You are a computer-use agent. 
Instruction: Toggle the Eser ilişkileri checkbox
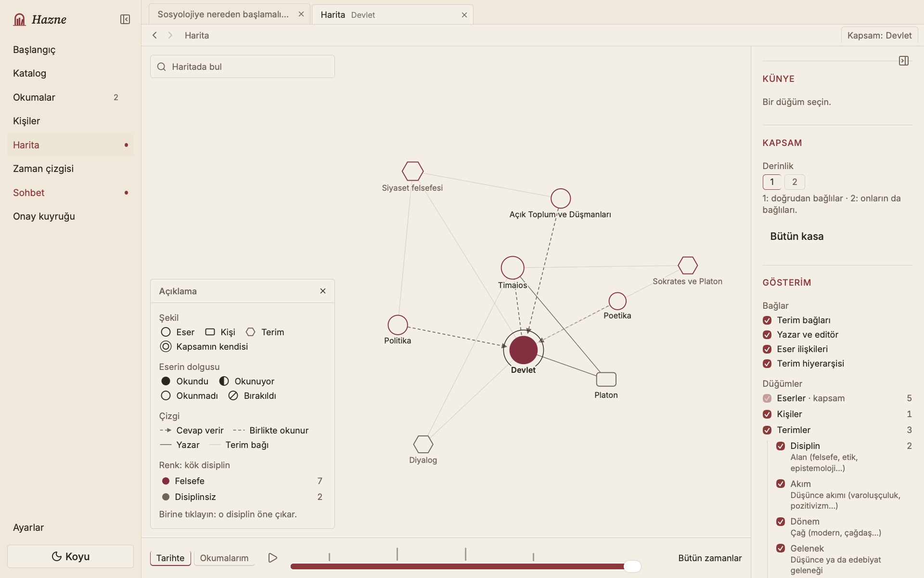(x=767, y=349)
